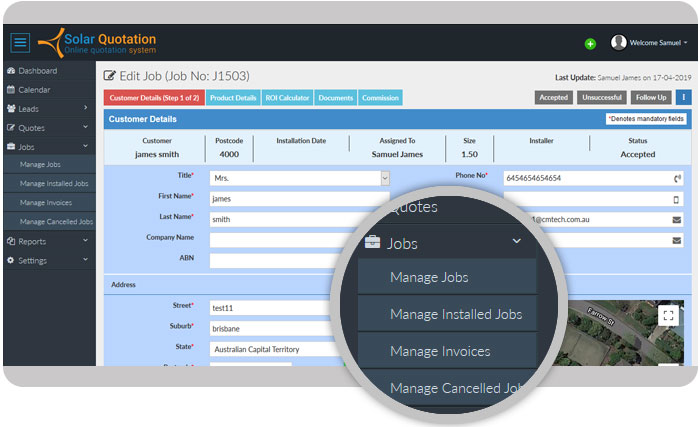Click the Solar Quotation logo
The height and width of the screenshot is (427, 700).
tap(98, 44)
